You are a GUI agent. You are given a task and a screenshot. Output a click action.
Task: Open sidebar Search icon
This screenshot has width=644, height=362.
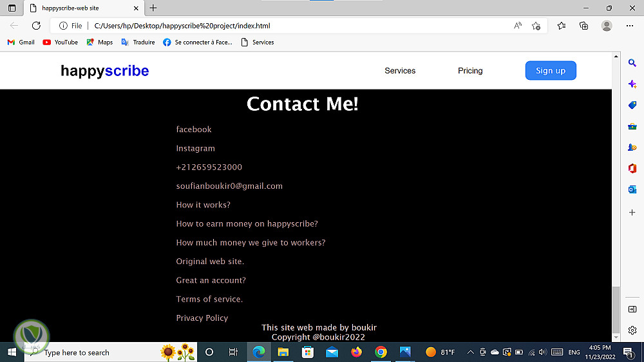coord(632,63)
